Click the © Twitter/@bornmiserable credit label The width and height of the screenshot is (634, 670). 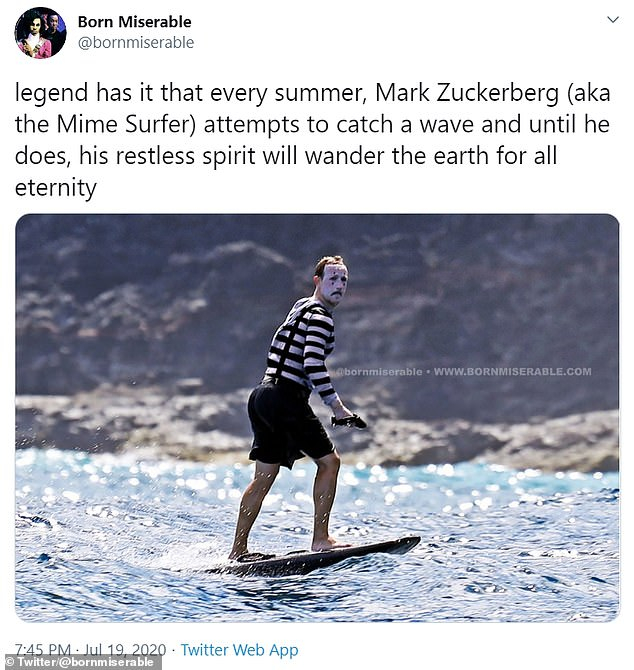[81, 663]
